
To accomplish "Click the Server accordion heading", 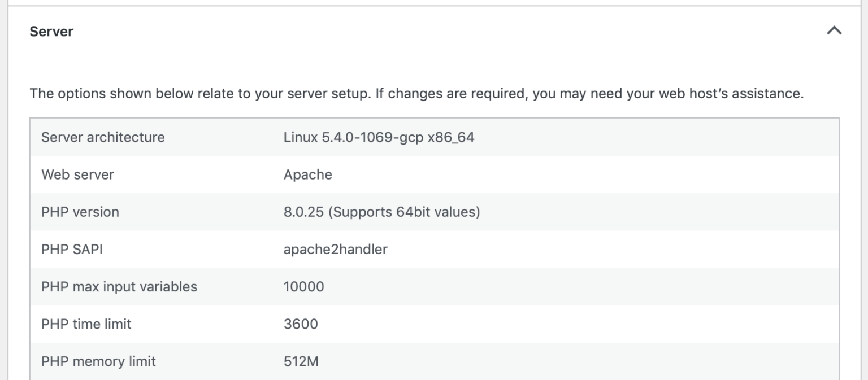I will 51,32.
